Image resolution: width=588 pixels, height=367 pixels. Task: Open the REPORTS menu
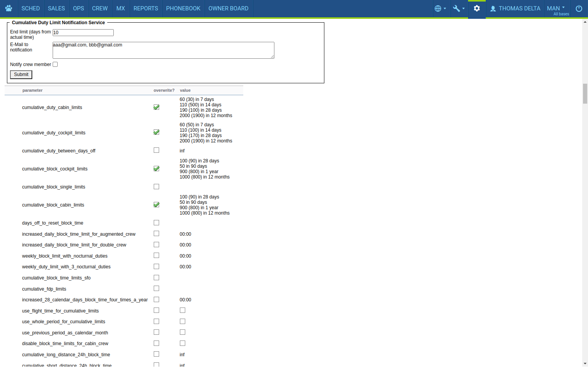[x=146, y=8]
